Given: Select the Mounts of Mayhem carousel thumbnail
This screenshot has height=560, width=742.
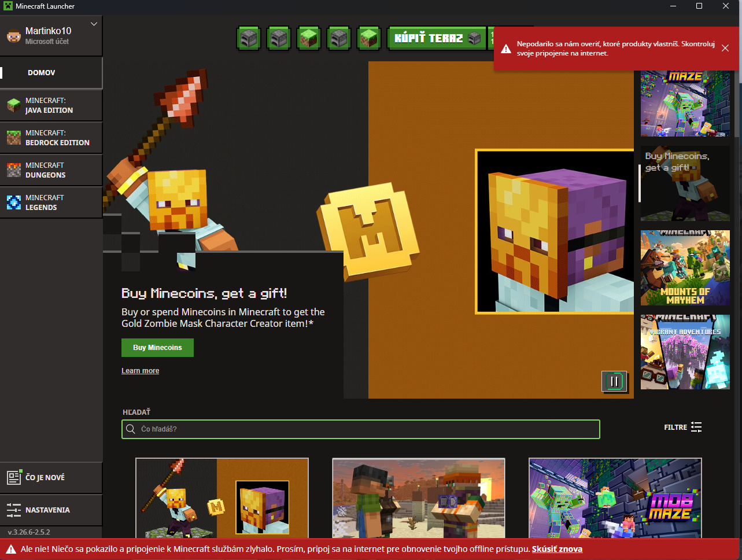Looking at the screenshot, I should 685,268.
